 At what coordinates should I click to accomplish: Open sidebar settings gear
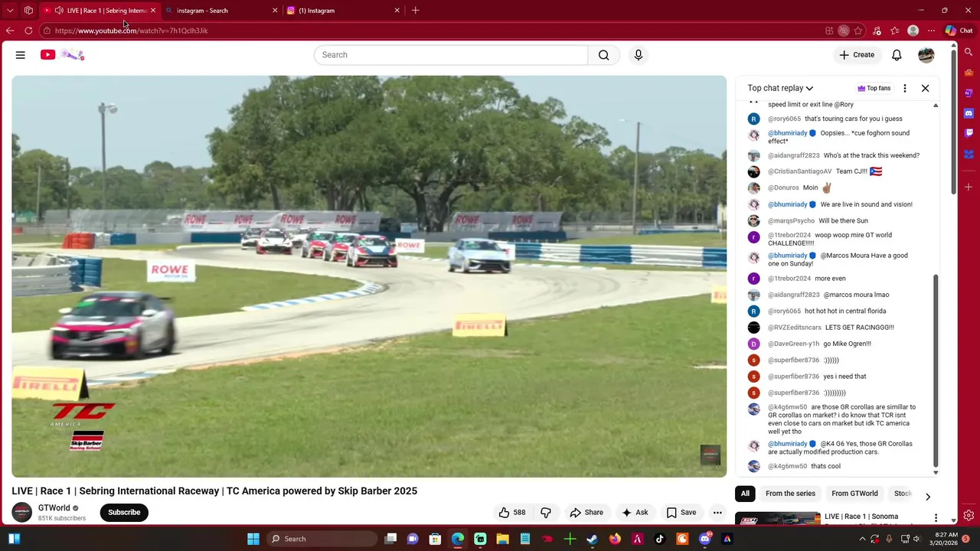pos(969,516)
